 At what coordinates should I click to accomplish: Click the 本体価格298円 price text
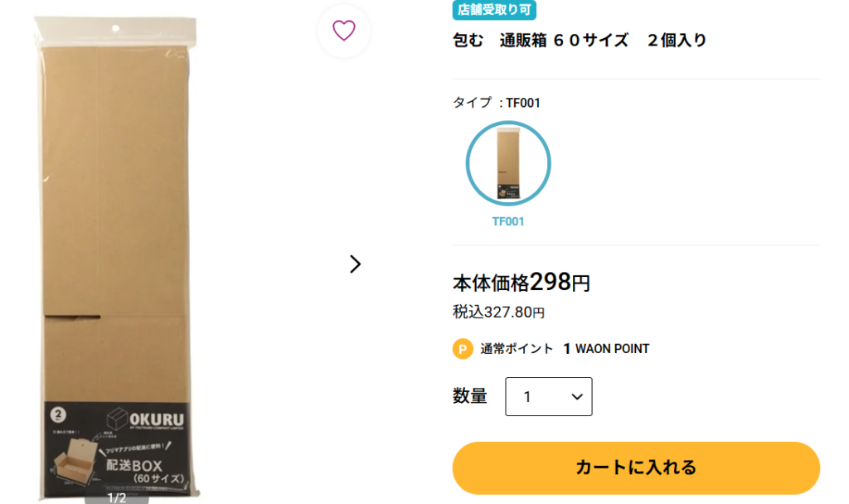point(521,283)
